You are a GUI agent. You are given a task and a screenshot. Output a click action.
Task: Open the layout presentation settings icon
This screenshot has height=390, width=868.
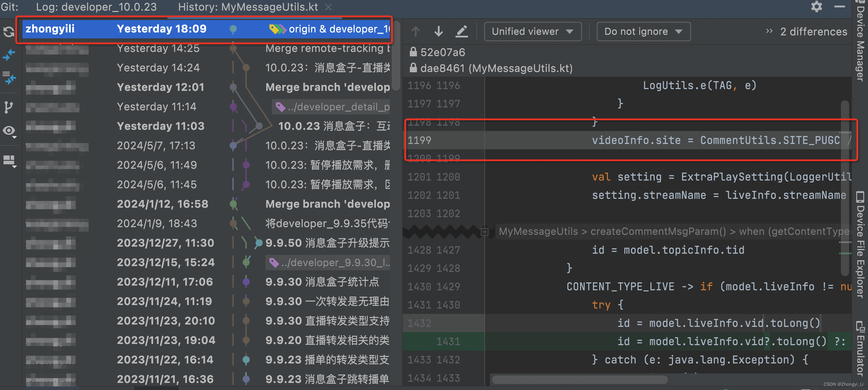click(x=9, y=161)
